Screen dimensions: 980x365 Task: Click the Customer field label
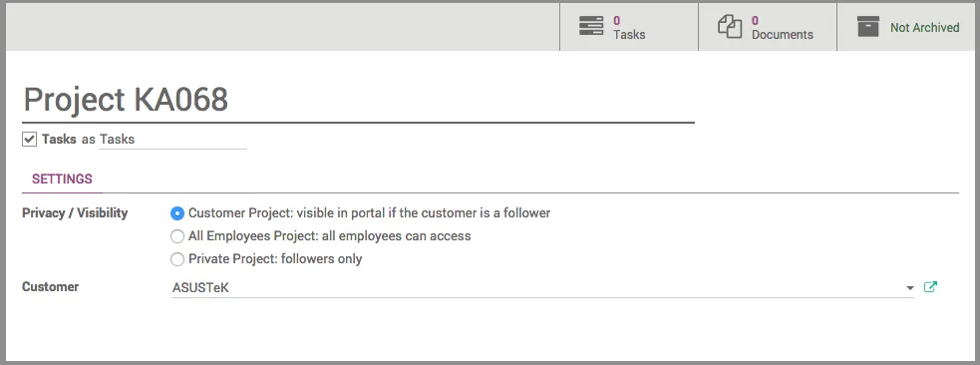click(x=50, y=287)
